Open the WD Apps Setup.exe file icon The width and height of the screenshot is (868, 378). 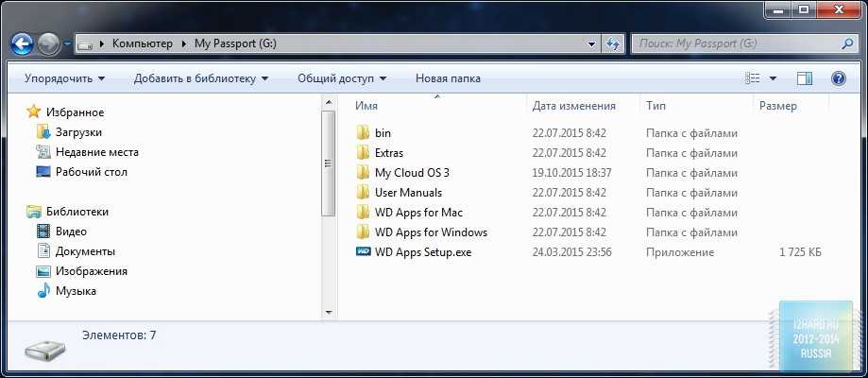click(363, 252)
